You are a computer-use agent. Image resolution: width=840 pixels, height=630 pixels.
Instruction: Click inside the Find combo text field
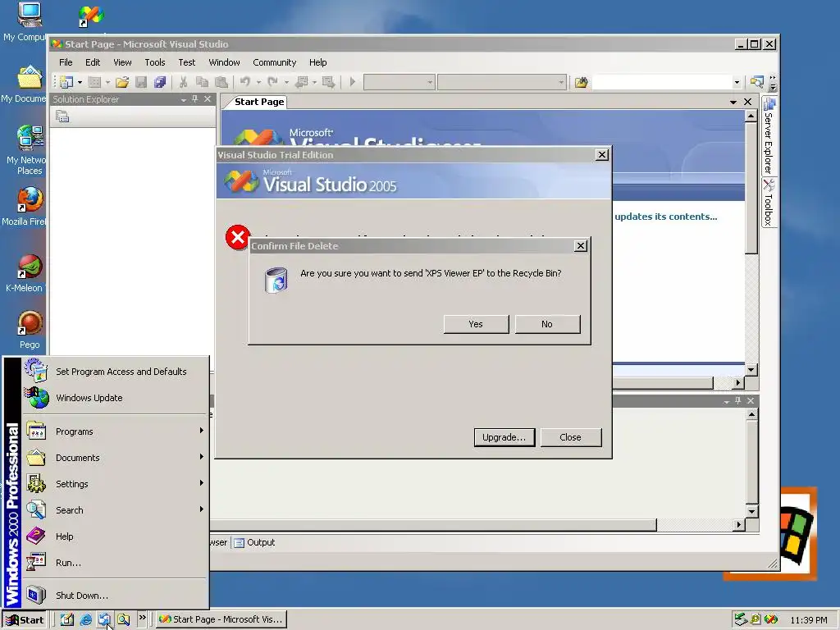662,82
